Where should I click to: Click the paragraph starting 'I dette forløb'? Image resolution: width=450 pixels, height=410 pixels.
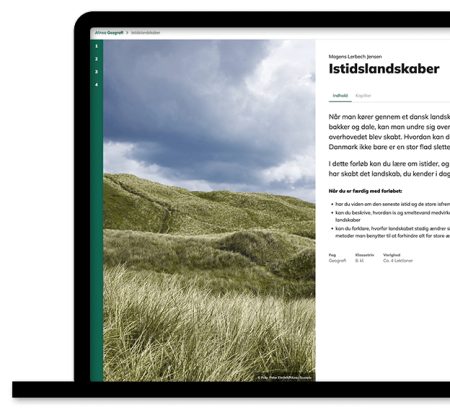pos(389,169)
